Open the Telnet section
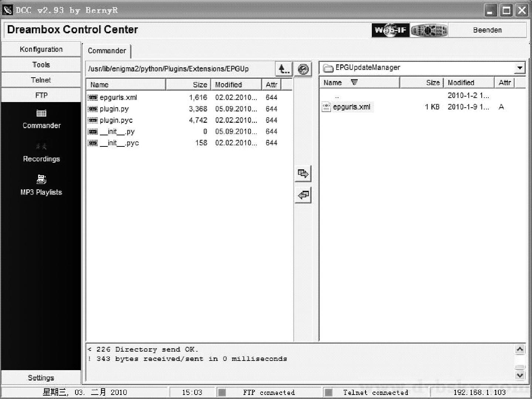 41,80
